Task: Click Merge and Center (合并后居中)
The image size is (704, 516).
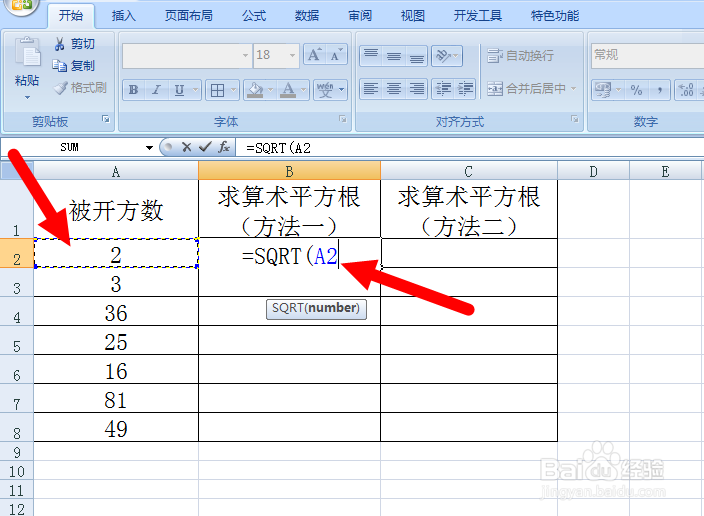Action: pyautogui.click(x=526, y=89)
